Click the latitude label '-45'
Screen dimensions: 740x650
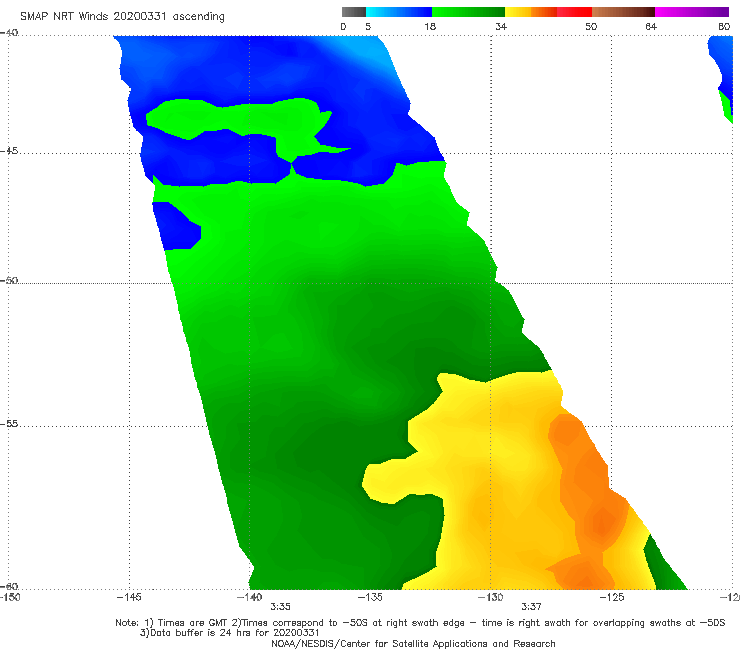click(x=9, y=151)
